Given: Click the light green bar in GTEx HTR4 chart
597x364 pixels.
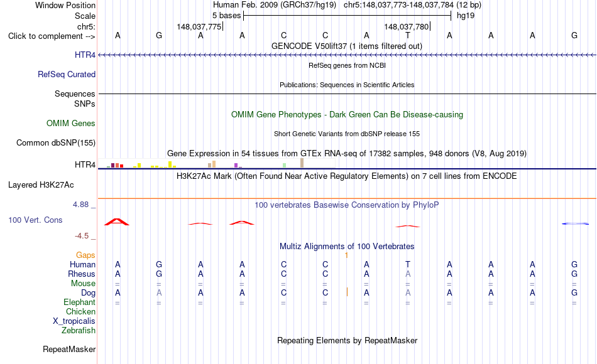Looking at the screenshot, I should tap(285, 166).
